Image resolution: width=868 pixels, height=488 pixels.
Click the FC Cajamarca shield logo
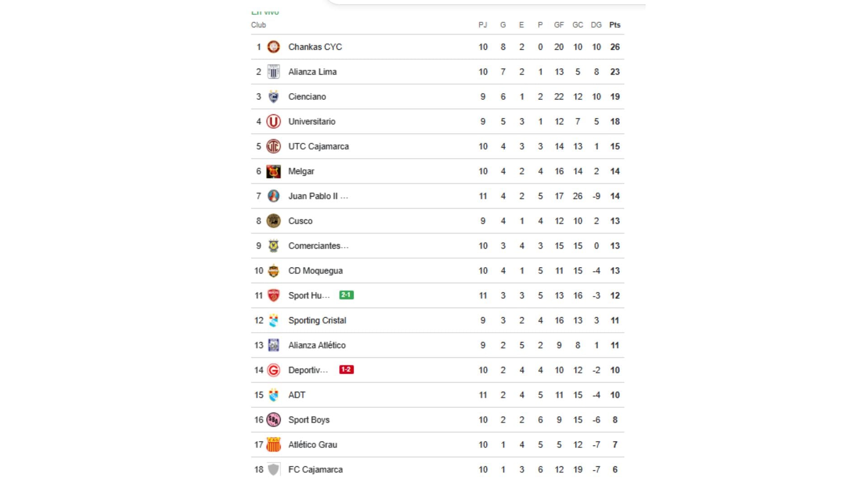(x=274, y=469)
